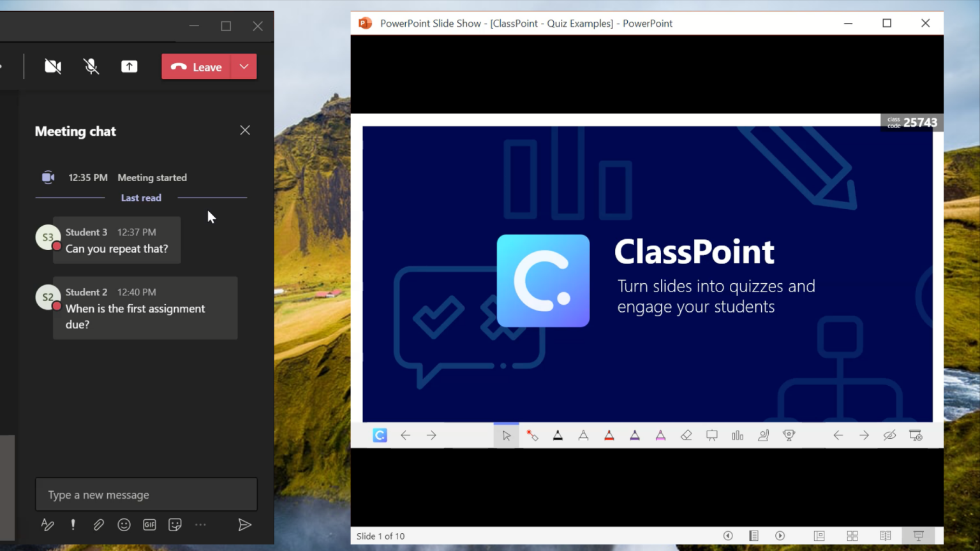Unmute the microphone in Teams

coord(91,66)
